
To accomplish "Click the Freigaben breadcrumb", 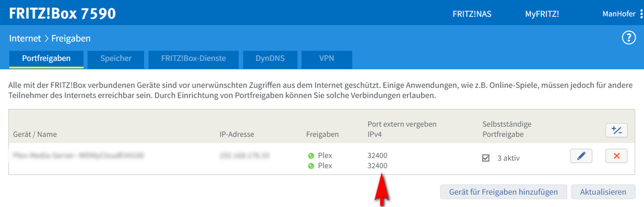I will tap(71, 38).
